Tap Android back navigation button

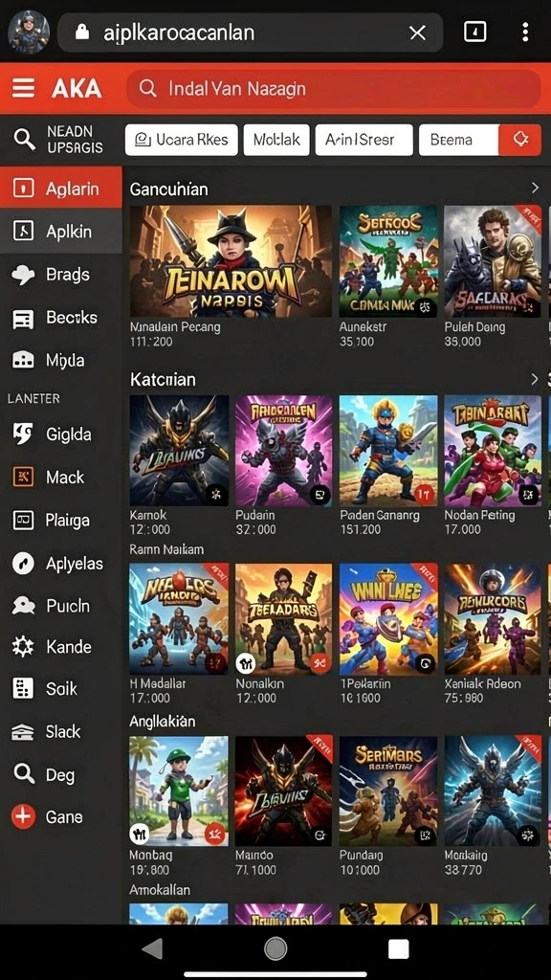point(152,948)
